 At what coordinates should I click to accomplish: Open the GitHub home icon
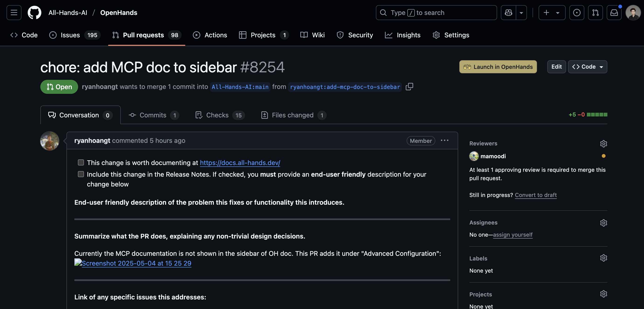click(34, 13)
